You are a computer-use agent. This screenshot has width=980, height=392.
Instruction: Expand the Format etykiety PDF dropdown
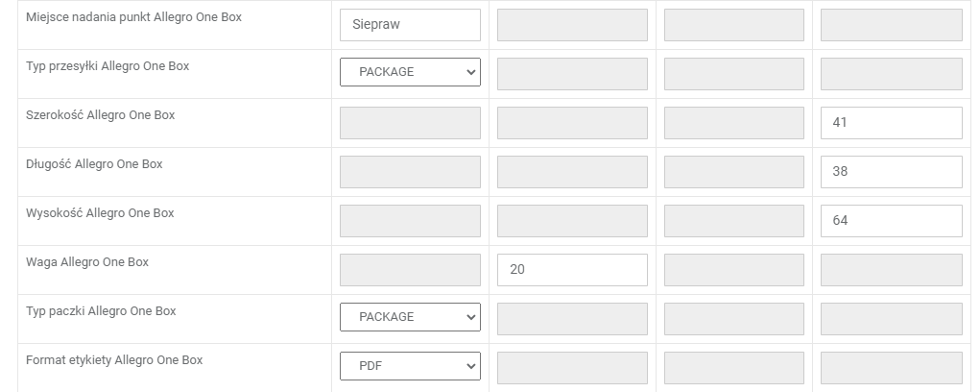[x=410, y=366]
